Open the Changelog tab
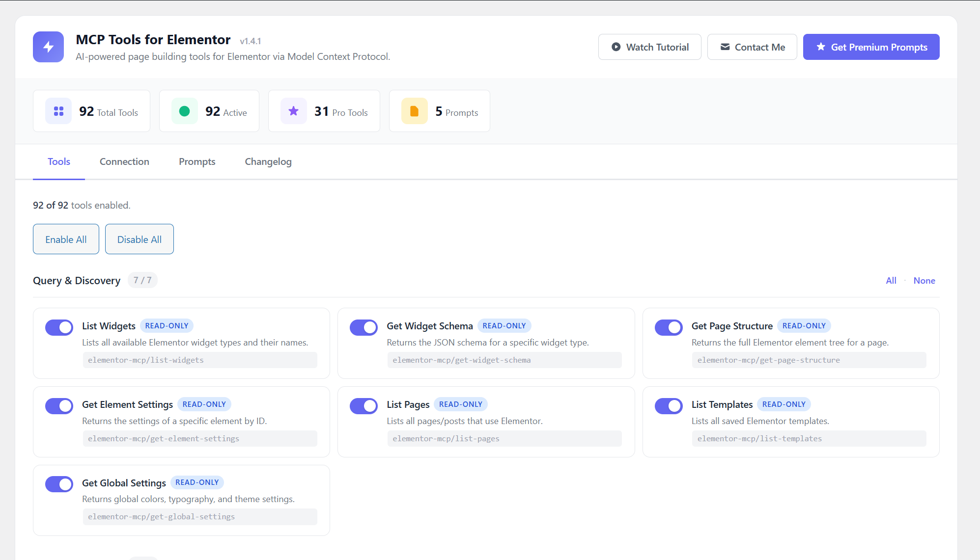This screenshot has height=560, width=980. pos(268,161)
